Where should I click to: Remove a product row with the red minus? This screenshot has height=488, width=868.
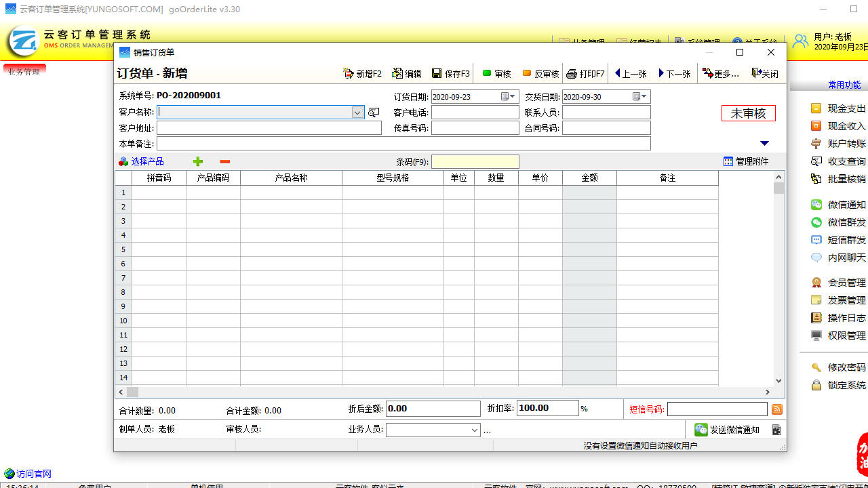(x=224, y=161)
